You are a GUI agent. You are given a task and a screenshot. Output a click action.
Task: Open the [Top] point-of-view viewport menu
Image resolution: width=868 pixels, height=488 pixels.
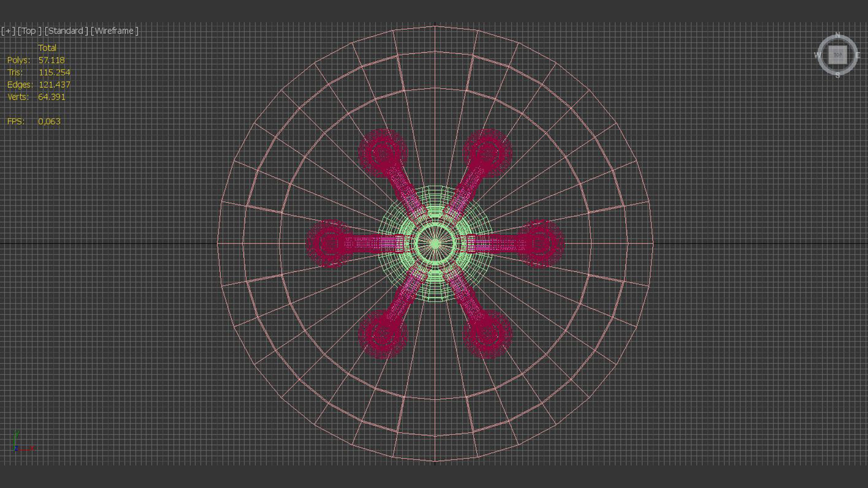pyautogui.click(x=29, y=31)
